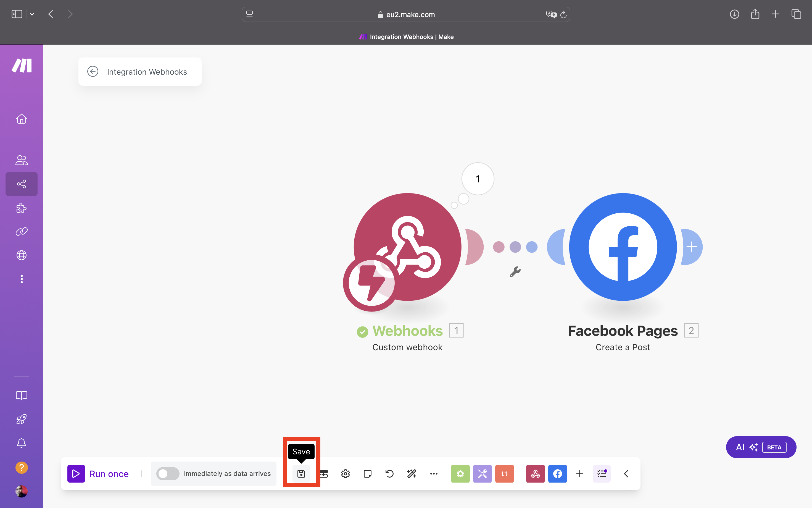Screen dimensions: 812x508
Task: Click the instant trigger lightning badge
Action: tap(371, 283)
